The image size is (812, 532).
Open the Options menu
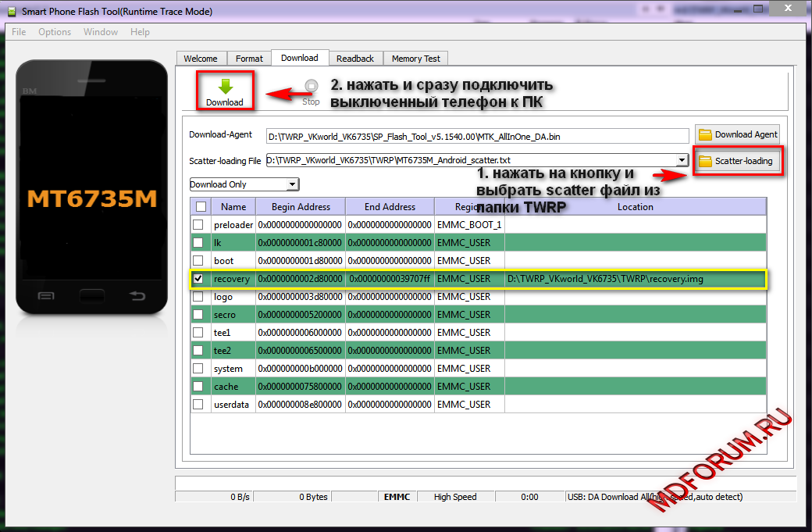pyautogui.click(x=55, y=32)
